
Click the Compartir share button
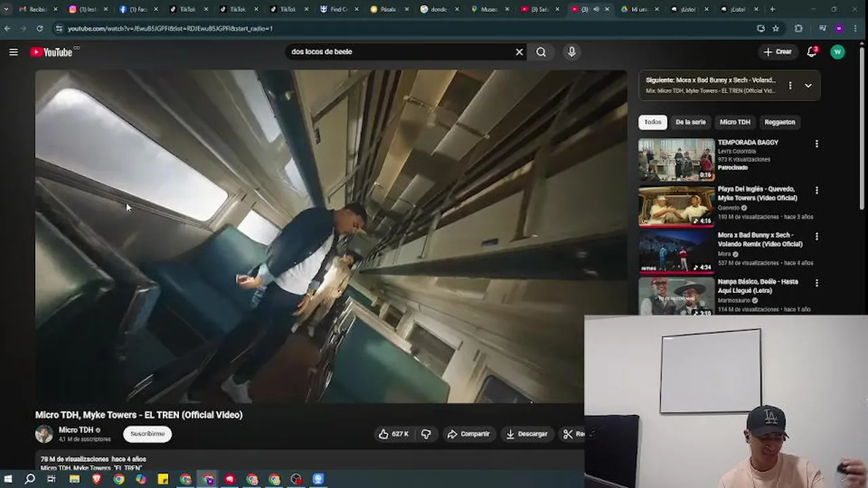click(x=468, y=434)
